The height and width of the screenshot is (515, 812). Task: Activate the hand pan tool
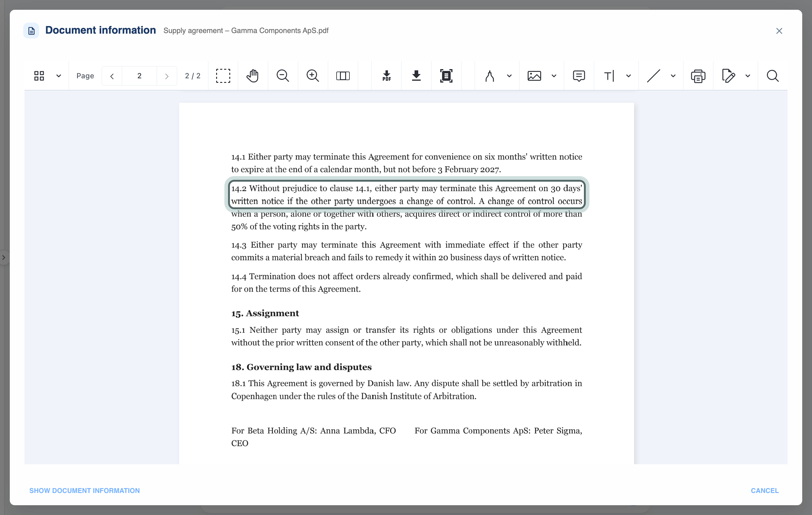point(253,76)
